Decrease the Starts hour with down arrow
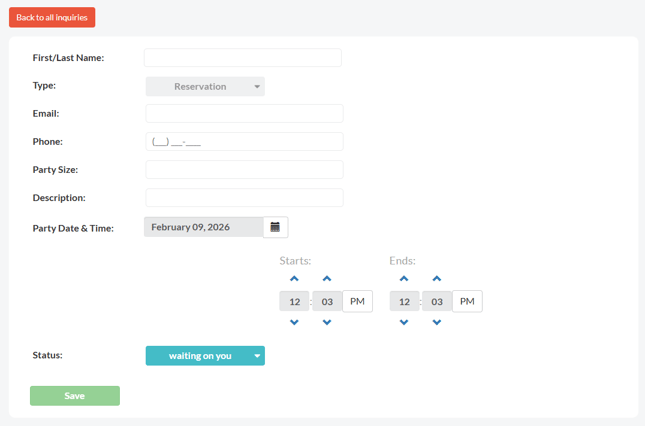The image size is (645, 426). (294, 322)
